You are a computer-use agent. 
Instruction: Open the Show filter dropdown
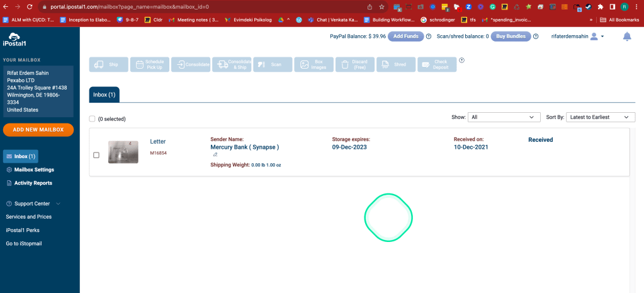504,117
